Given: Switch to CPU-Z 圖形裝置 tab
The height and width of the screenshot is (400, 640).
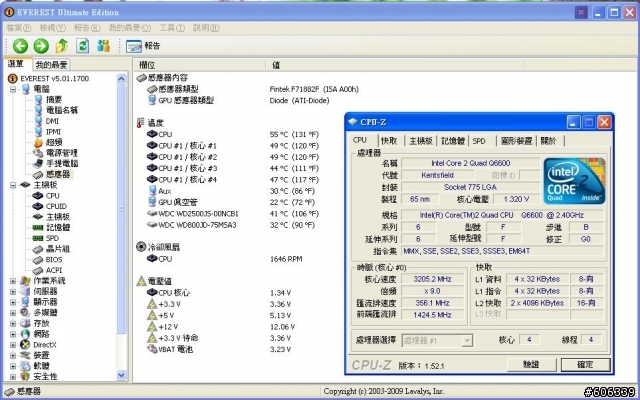Looking at the screenshot, I should click(516, 141).
